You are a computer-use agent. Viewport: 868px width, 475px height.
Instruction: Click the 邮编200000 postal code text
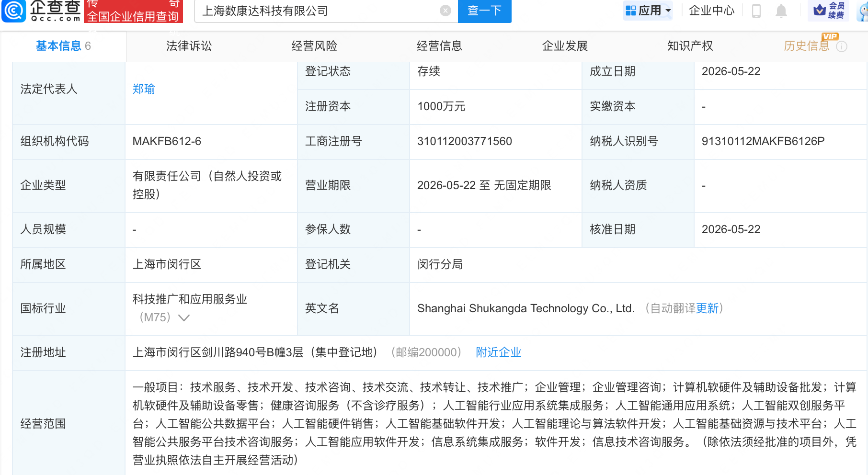coord(426,352)
